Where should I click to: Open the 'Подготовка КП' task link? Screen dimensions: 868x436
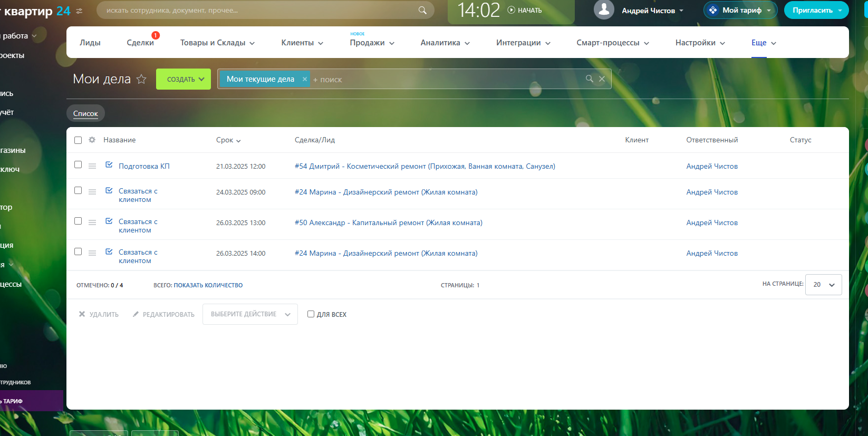(x=144, y=166)
